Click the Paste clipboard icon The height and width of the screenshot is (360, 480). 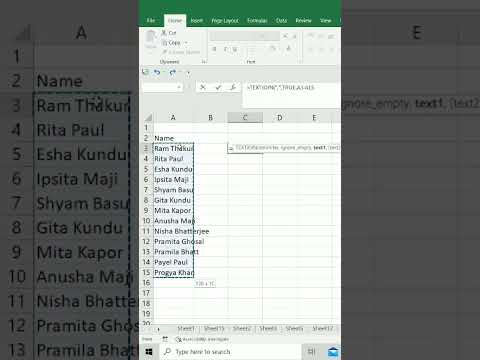[151, 37]
